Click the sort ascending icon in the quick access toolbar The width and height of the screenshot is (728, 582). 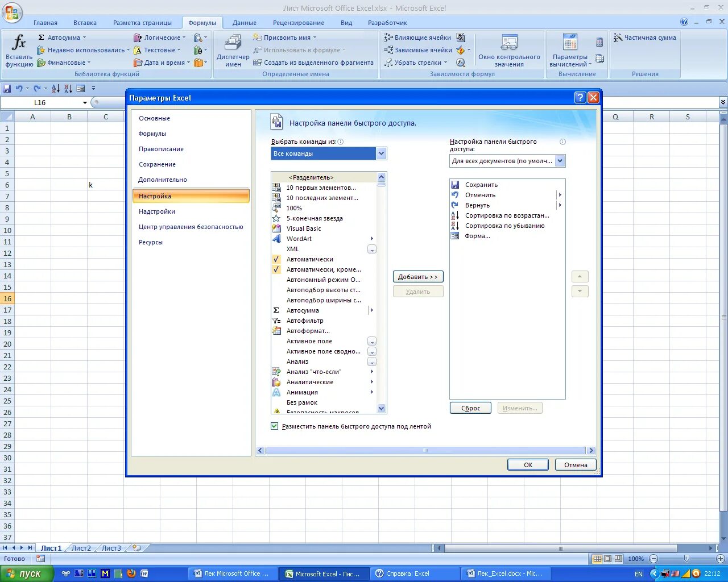point(55,89)
